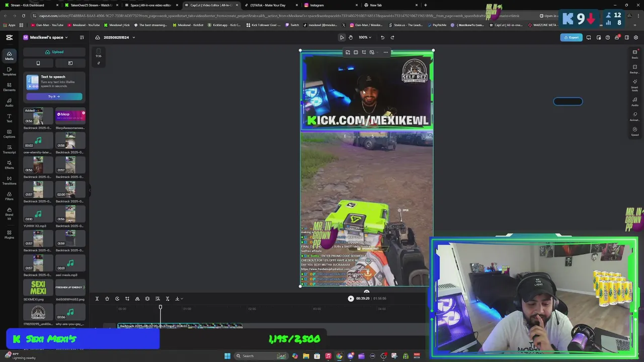Screen dimensions: 644x362
Task: Open the 100% zoom dropdown
Action: [365, 37]
